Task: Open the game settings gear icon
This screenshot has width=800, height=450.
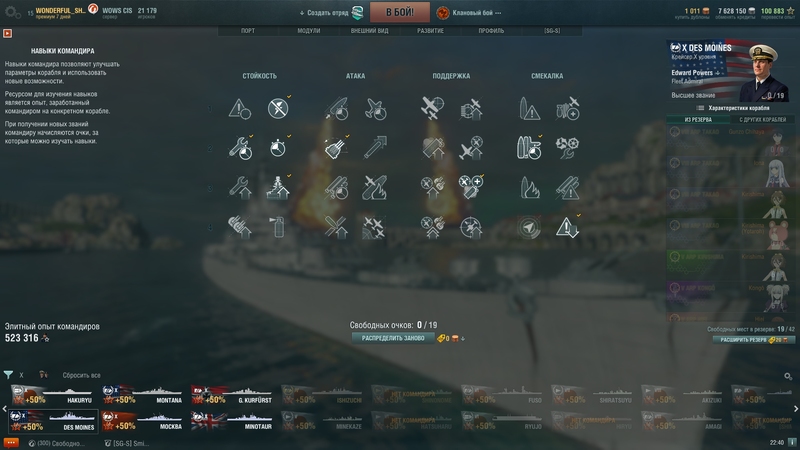Action: (x=12, y=12)
